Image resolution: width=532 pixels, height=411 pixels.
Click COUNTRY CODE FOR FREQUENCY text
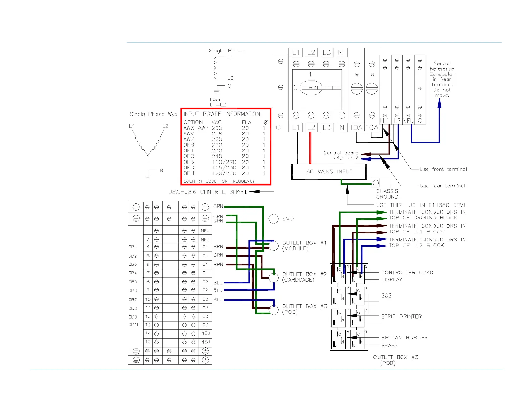point(219,181)
